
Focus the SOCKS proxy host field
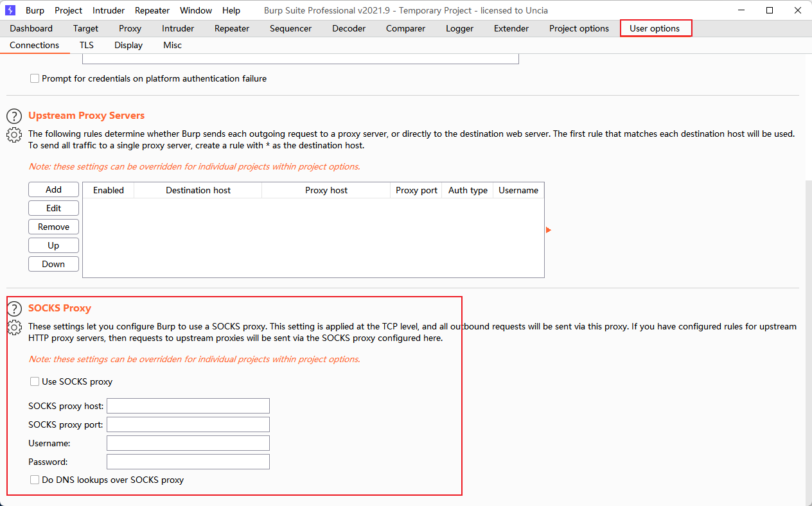(x=188, y=406)
